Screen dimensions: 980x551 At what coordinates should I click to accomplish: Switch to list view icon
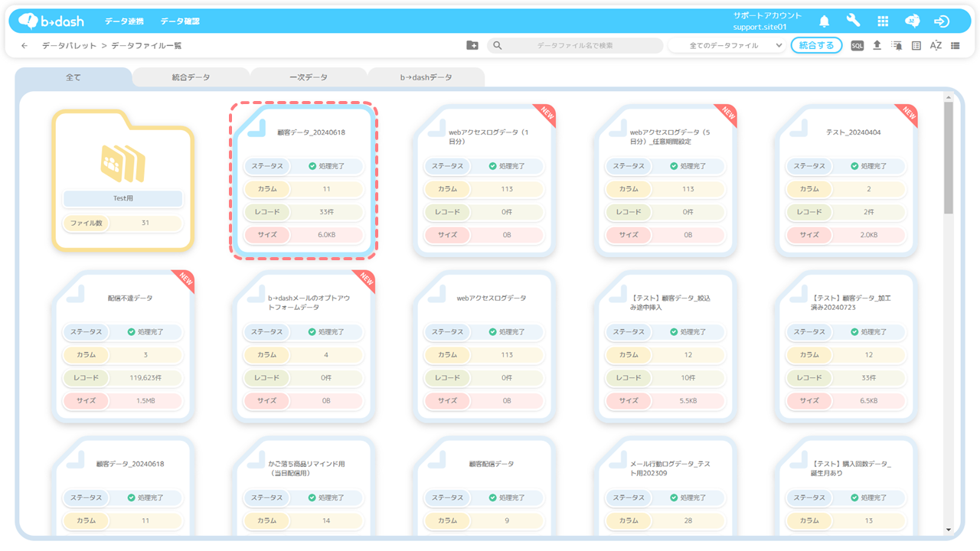955,46
